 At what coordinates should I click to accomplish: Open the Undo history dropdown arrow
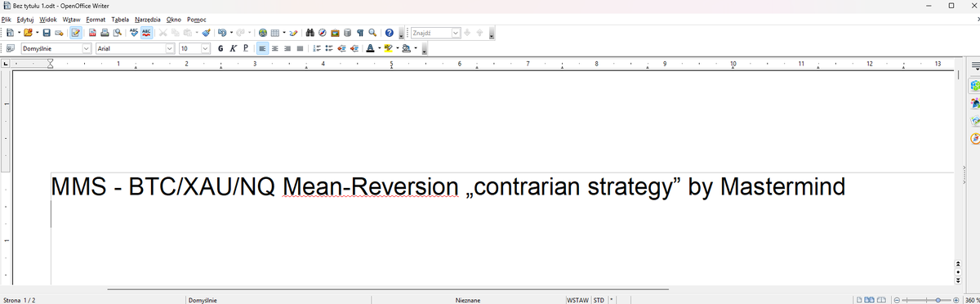(x=231, y=33)
